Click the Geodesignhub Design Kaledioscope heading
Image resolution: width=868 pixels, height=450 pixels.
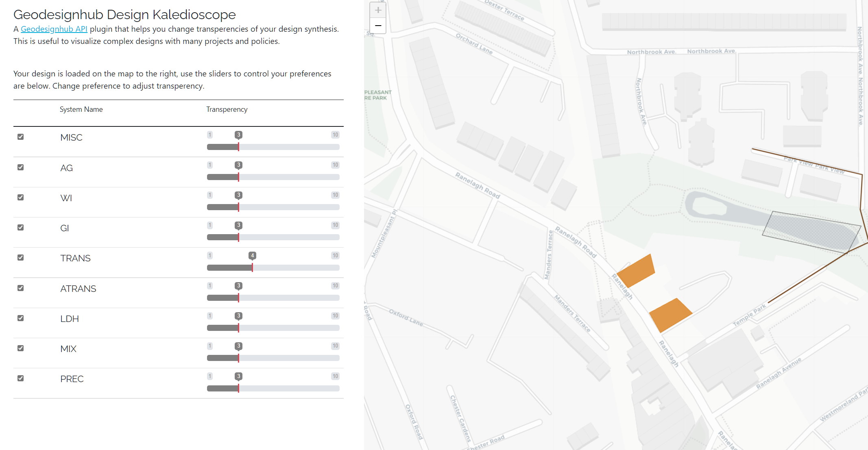(x=124, y=14)
